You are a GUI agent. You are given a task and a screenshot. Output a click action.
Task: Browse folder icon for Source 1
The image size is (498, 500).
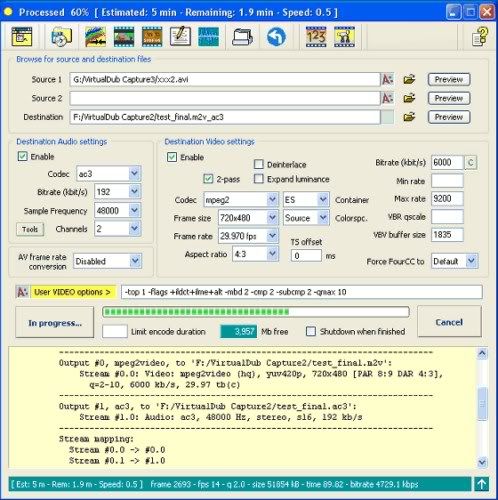coord(409,79)
